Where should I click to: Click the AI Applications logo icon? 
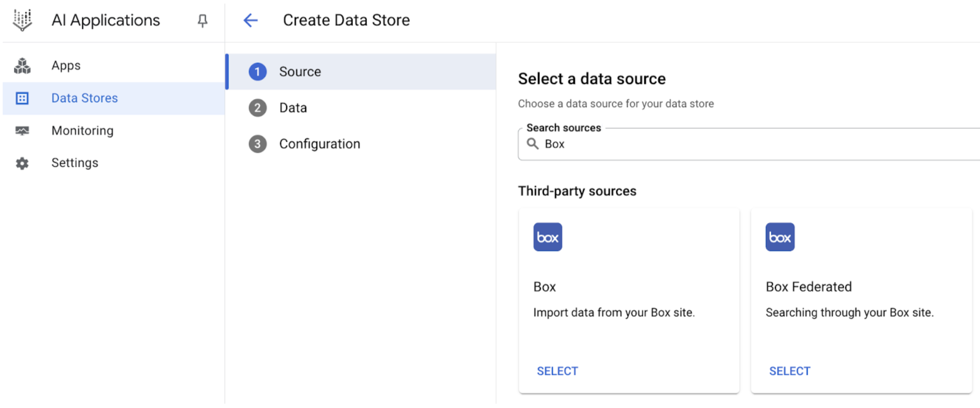(x=21, y=20)
